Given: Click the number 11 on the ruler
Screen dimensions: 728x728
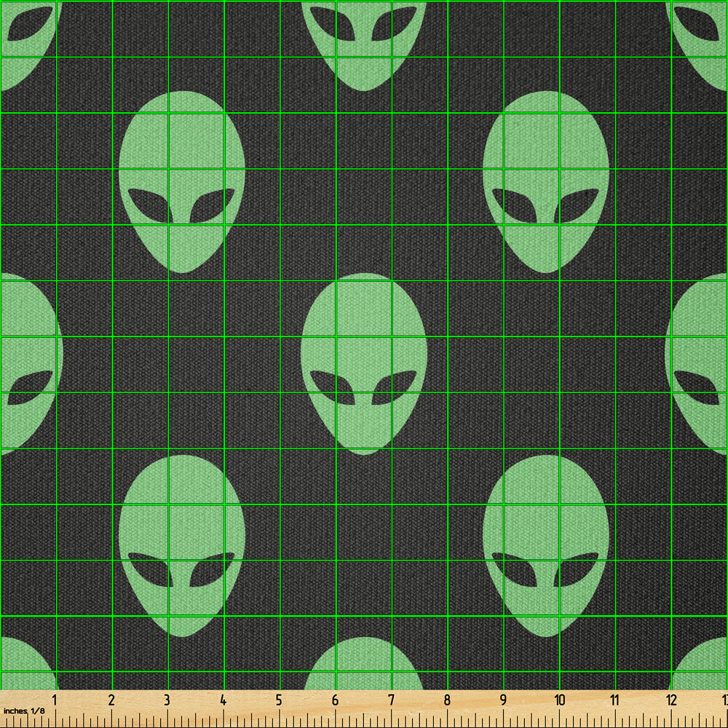Looking at the screenshot, I should point(614,700).
